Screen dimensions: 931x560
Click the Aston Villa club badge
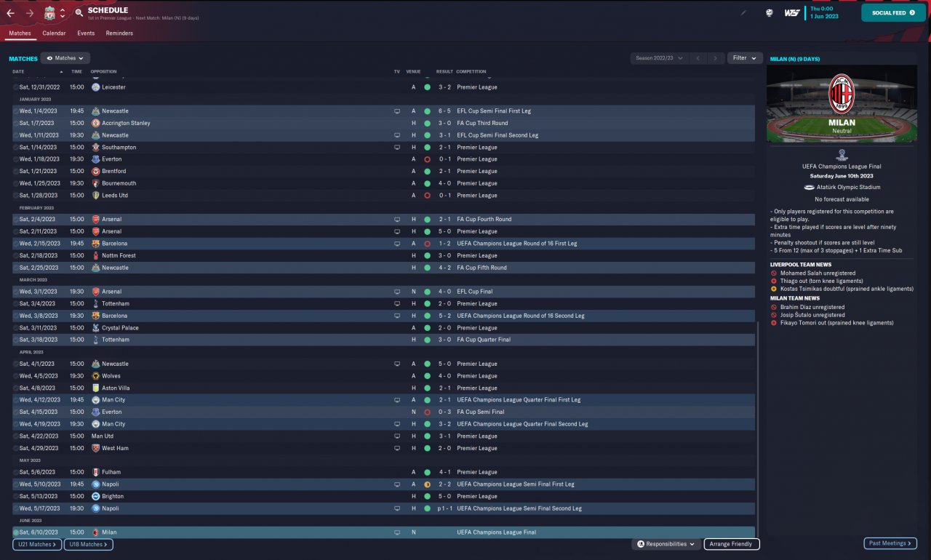[x=96, y=388]
